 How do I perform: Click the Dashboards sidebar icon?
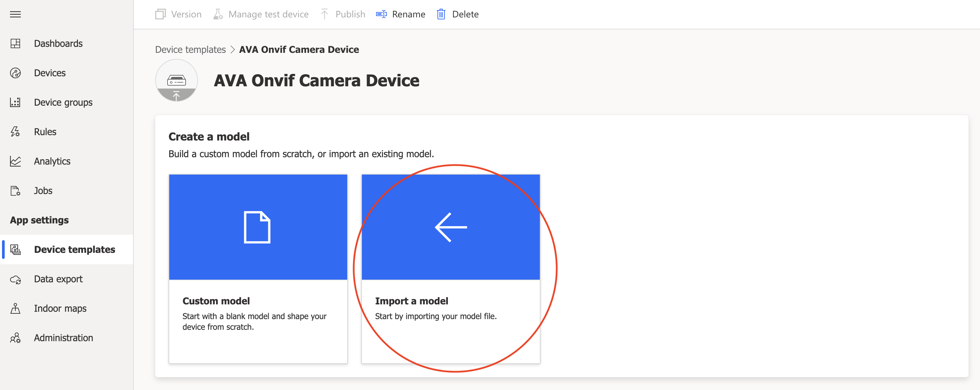(16, 43)
